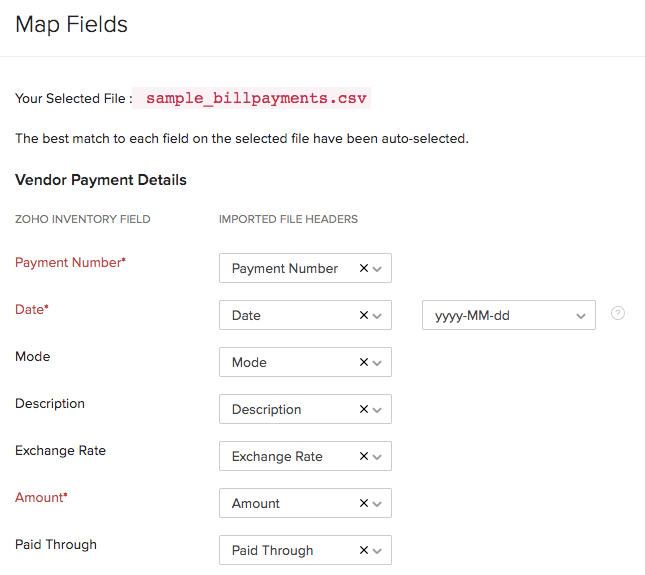Select the Amount combo box text
This screenshot has width=645, height=575.
[x=256, y=503]
